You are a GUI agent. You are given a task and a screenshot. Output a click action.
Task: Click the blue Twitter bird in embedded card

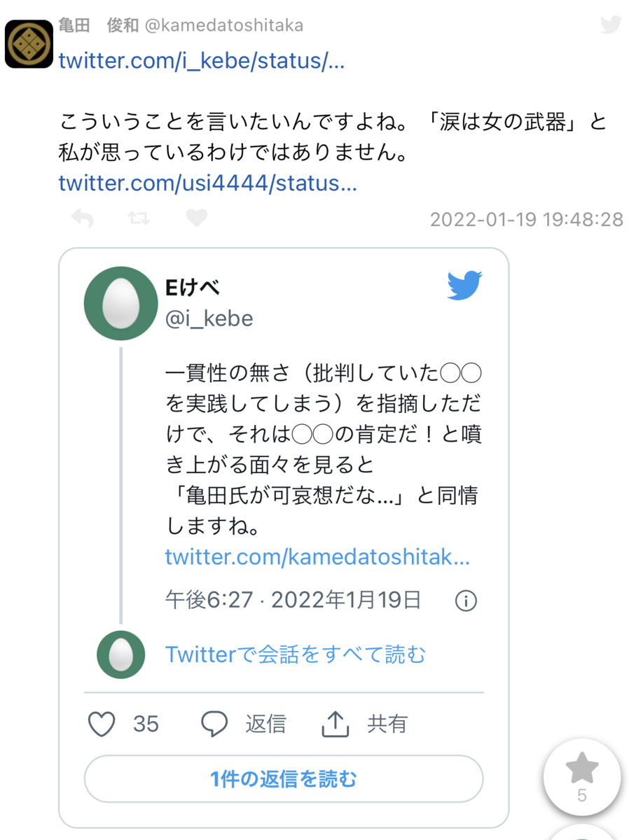point(464,285)
